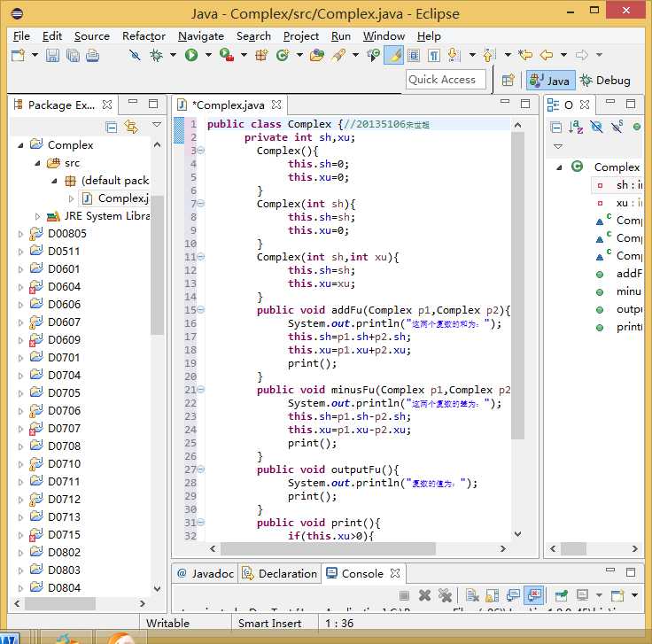Screen dimensions: 652x644
Task: Toggle Link with Editor in Package Explorer
Action: point(131,127)
